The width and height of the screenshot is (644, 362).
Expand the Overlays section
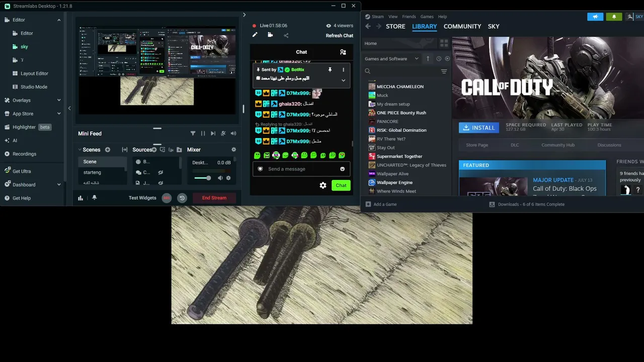[59, 101]
